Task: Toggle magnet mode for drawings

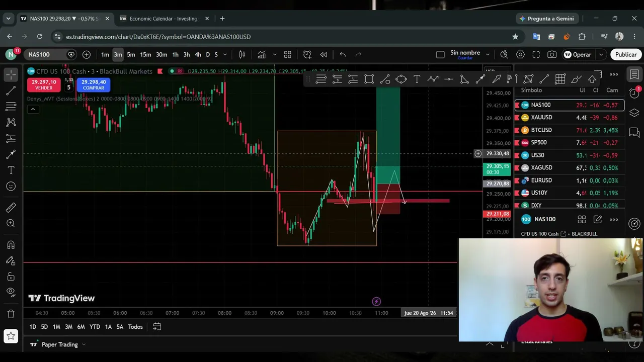Action: point(11,245)
